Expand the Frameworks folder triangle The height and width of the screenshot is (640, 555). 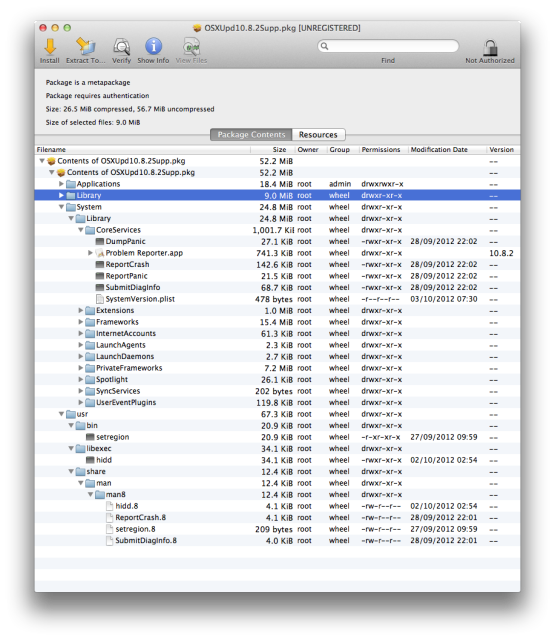coord(81,322)
